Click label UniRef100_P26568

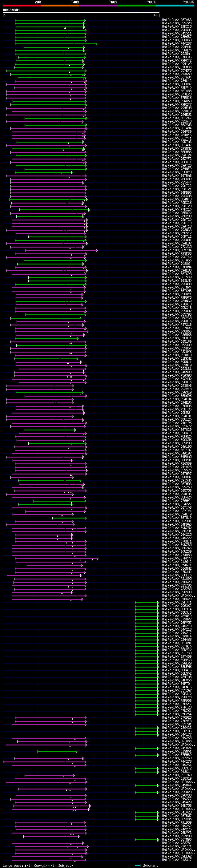coord(177,335)
